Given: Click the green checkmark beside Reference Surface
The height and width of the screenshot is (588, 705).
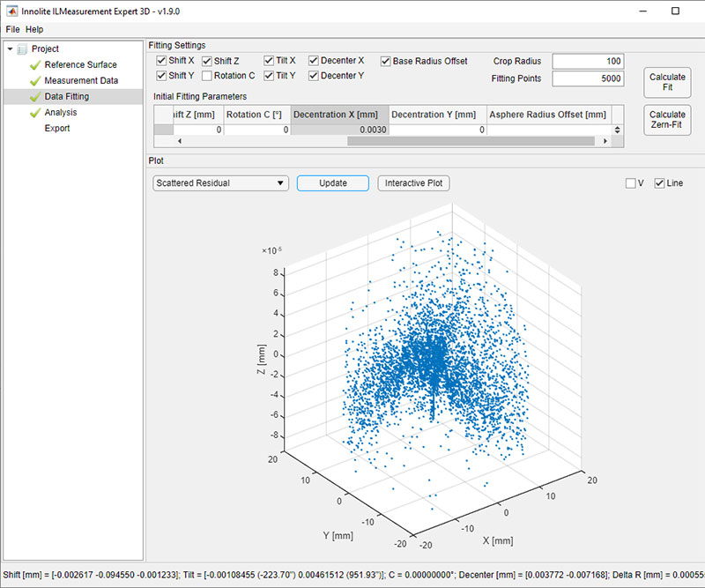Looking at the screenshot, I should [35, 65].
